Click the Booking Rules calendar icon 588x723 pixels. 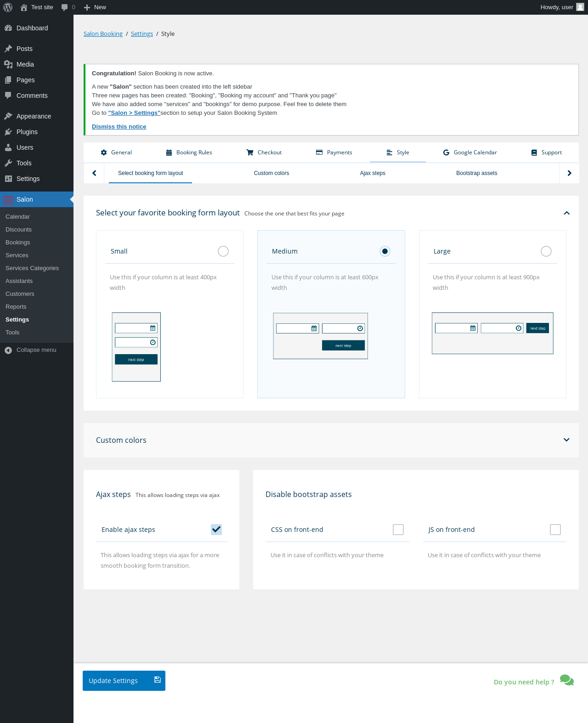click(x=169, y=153)
